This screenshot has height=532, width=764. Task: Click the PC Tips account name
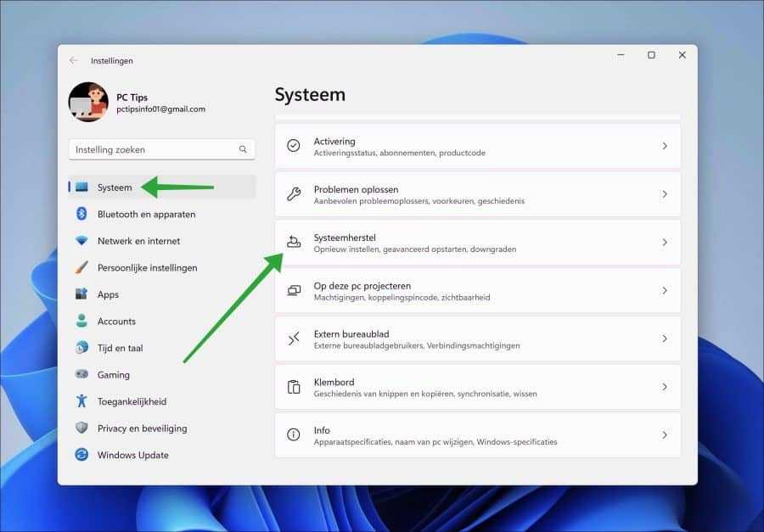tap(132, 98)
